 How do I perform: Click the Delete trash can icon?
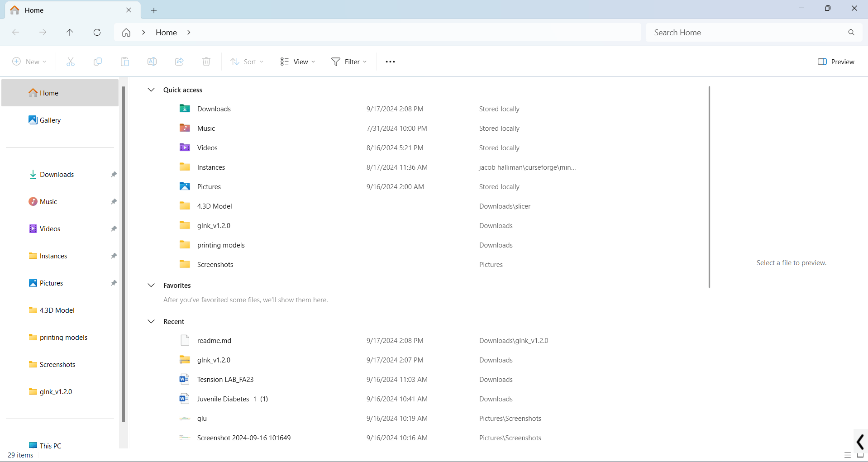(x=206, y=62)
